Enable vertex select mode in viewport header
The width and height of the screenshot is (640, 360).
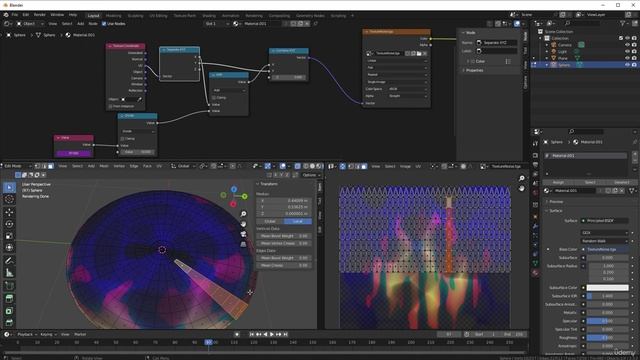point(37,166)
